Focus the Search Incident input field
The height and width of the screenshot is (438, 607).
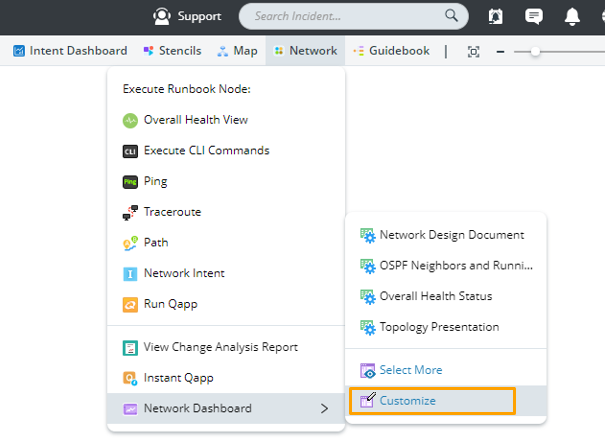pos(345,16)
